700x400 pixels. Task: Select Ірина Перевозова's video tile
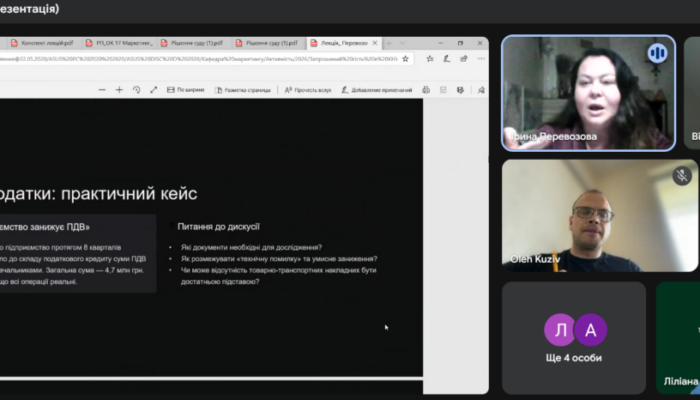(x=588, y=93)
